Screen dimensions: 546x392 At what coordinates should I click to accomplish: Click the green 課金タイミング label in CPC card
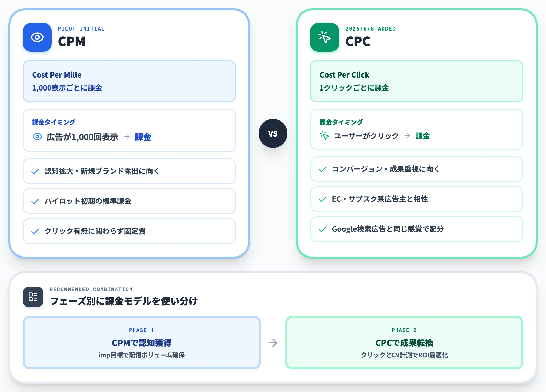[x=341, y=122]
